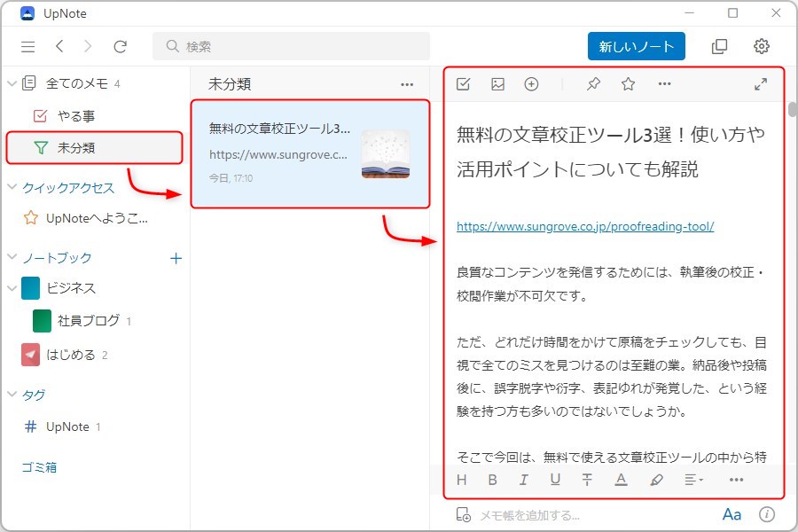Open the ビジネス notebook
The height and width of the screenshot is (532, 798).
tap(59, 288)
